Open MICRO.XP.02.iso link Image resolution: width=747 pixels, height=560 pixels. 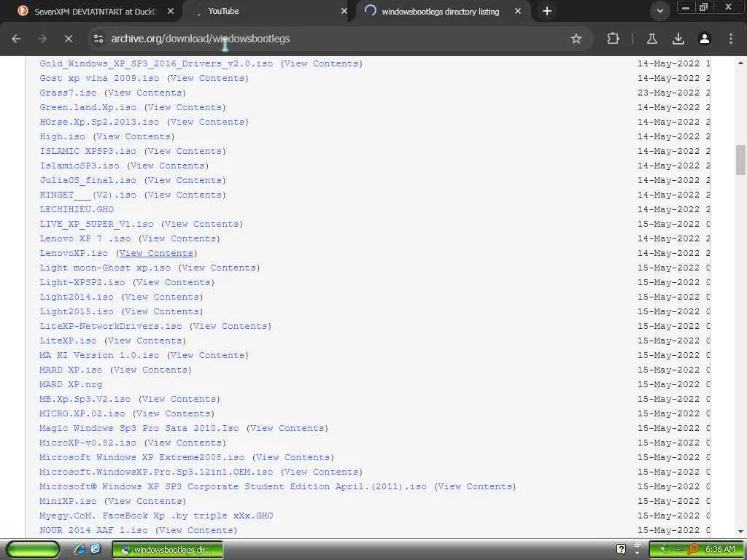click(x=82, y=414)
